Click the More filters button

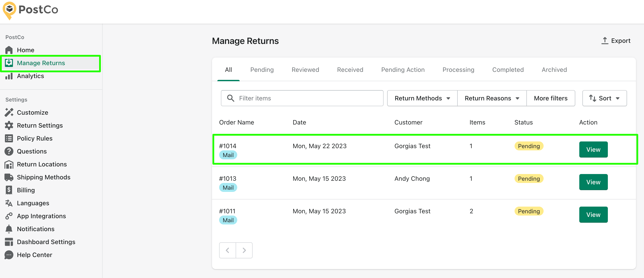point(551,98)
